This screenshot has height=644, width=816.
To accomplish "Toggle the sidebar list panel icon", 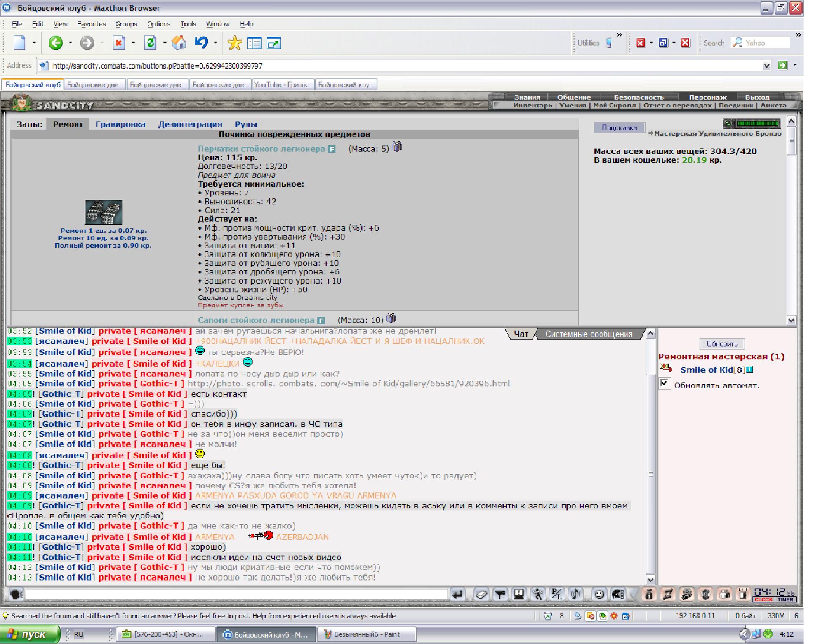I will coord(254,43).
